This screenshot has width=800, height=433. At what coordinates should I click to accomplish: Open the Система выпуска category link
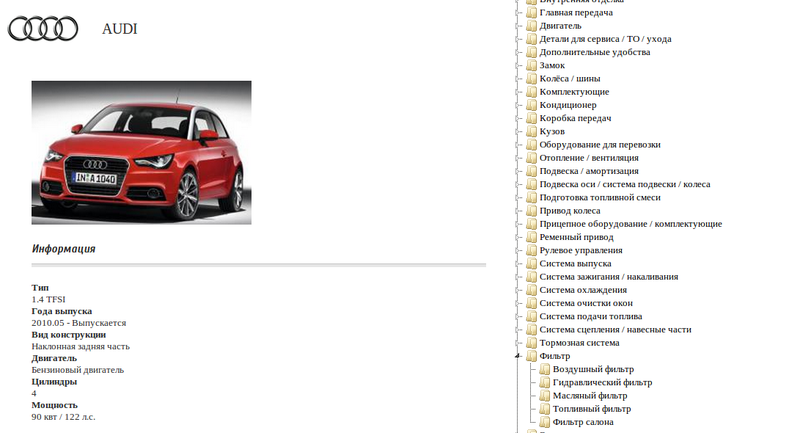pyautogui.click(x=575, y=264)
